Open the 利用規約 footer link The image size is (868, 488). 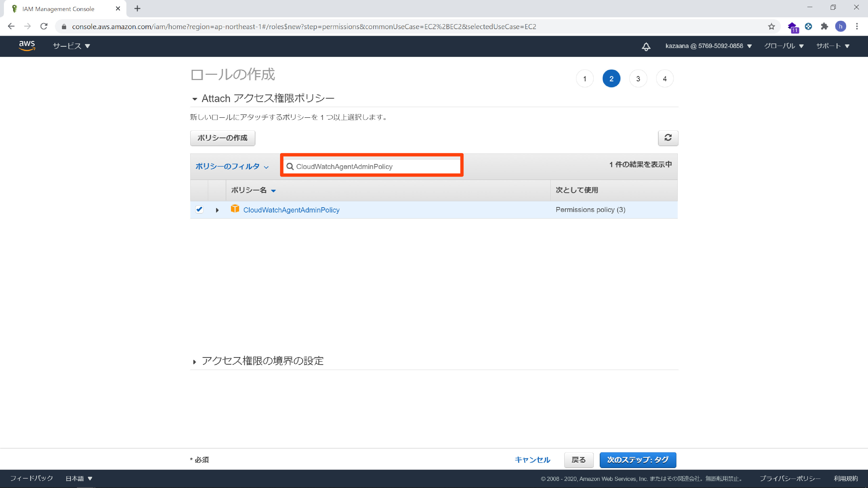coord(846,479)
